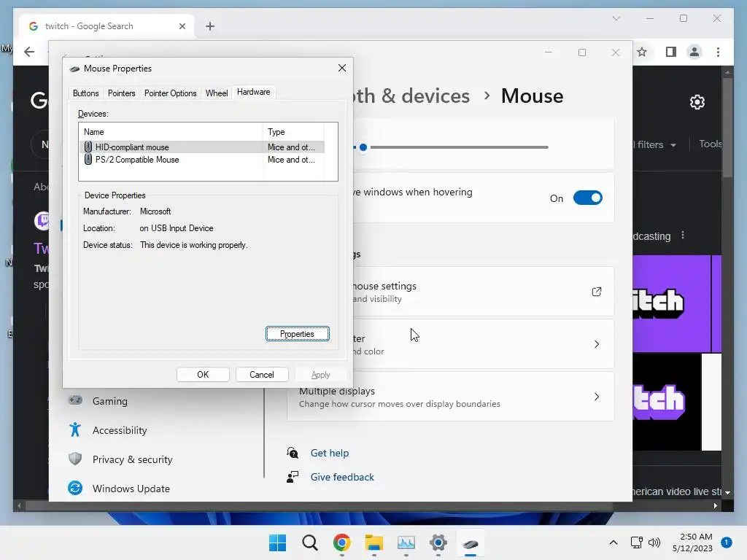The image size is (747, 560).
Task: Click the Type column header
Action: click(293, 132)
